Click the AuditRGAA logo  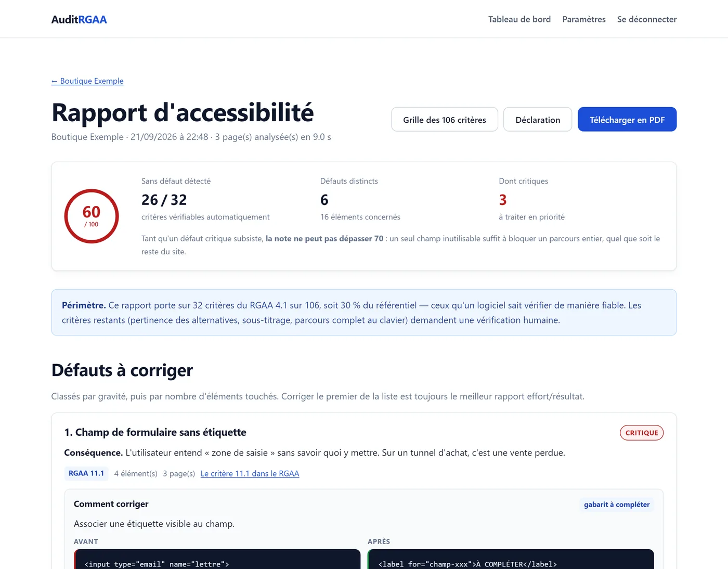tap(79, 19)
